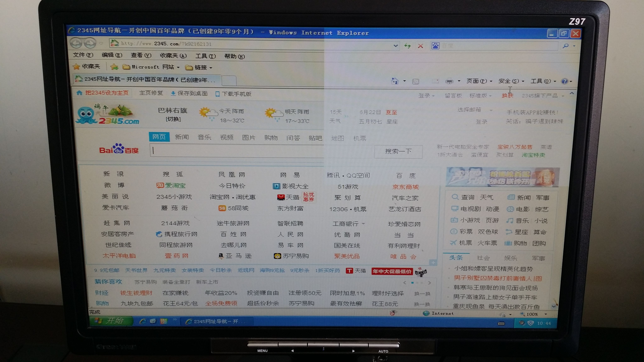Click the Baidu logo beside the search field
The height and width of the screenshot is (362, 644).
point(119,149)
